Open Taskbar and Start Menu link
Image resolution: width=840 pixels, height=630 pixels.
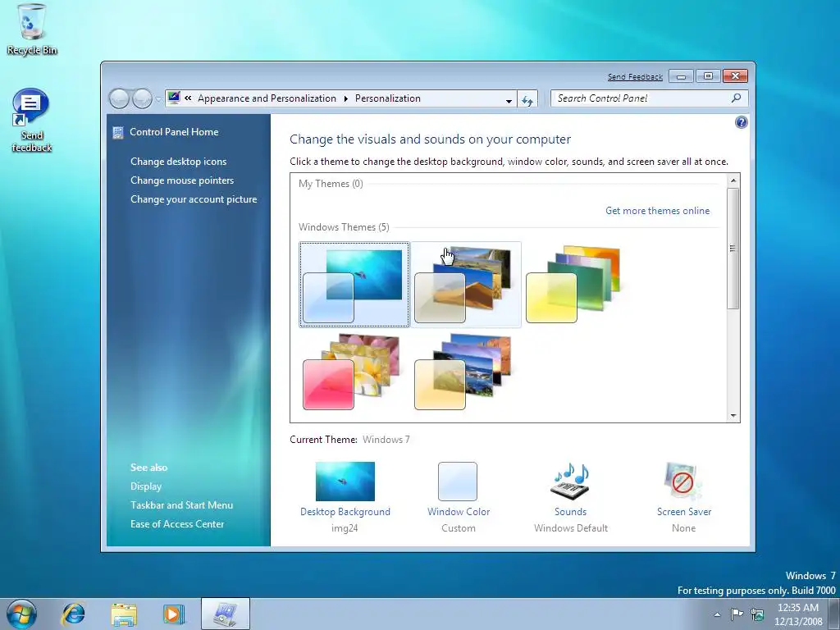(x=181, y=504)
